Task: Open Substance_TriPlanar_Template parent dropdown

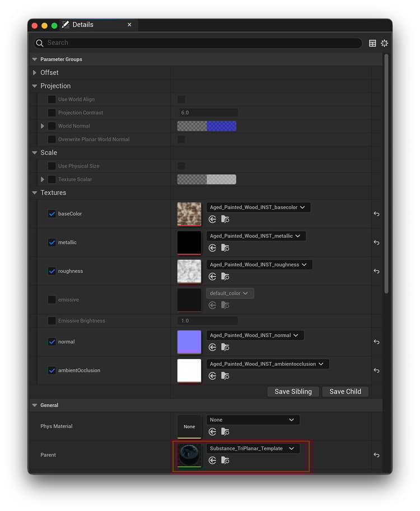Action: [253, 448]
